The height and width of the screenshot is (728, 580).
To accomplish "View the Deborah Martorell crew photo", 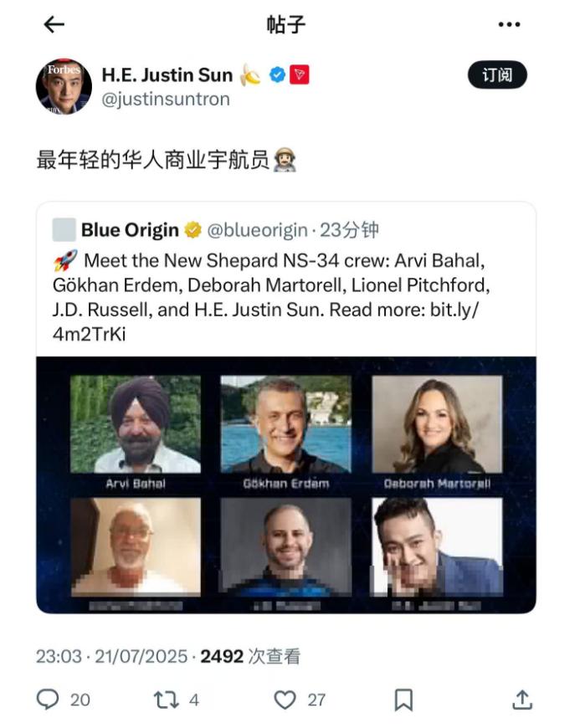I will pyautogui.click(x=438, y=424).
